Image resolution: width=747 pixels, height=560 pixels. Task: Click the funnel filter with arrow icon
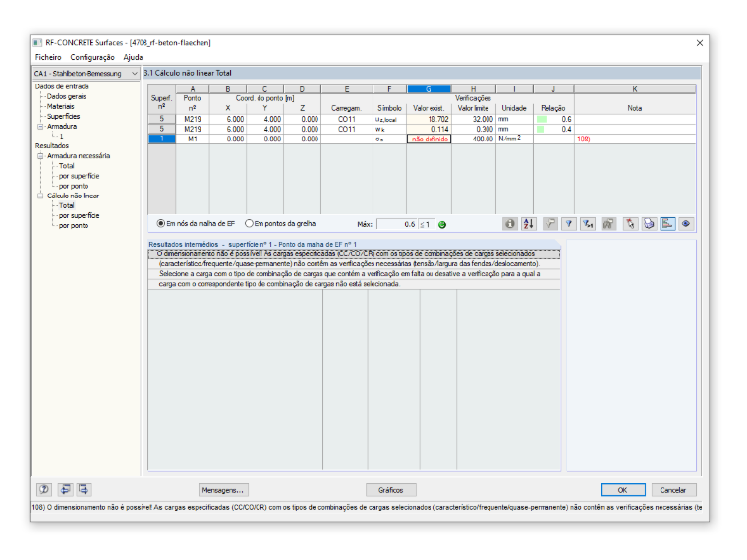coord(588,224)
